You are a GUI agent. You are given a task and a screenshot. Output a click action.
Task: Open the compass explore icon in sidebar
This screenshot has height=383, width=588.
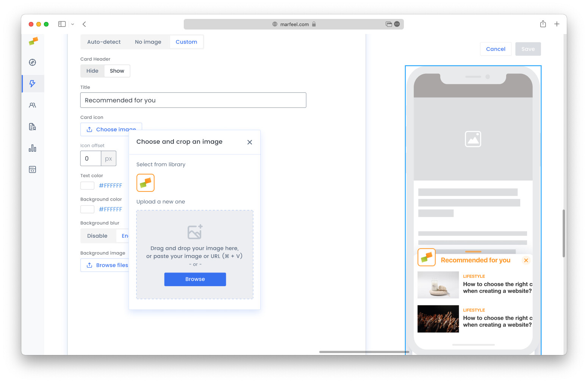click(x=33, y=62)
